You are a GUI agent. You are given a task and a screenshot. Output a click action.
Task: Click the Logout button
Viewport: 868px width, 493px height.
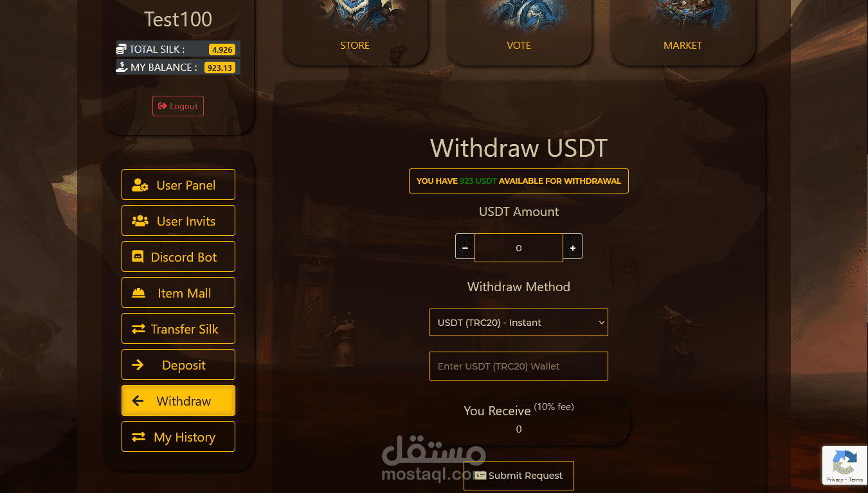(178, 106)
